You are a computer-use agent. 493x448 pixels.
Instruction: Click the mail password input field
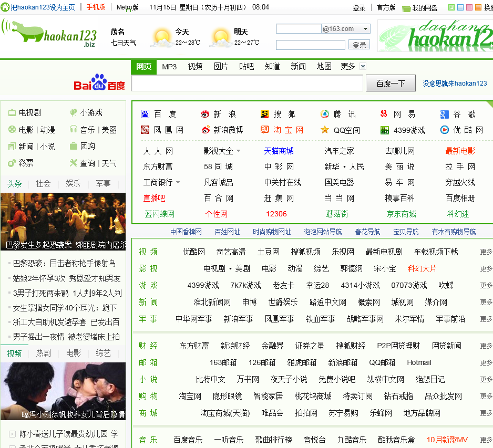pos(310,45)
